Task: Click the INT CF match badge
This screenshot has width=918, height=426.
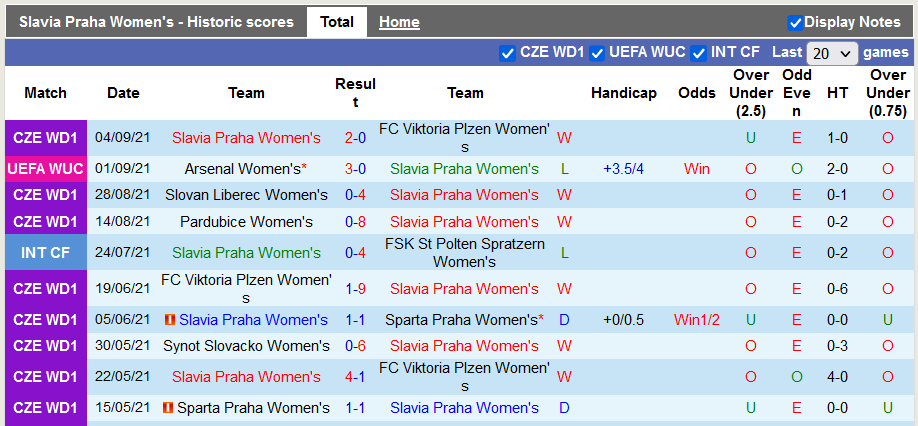Action: click(x=45, y=253)
